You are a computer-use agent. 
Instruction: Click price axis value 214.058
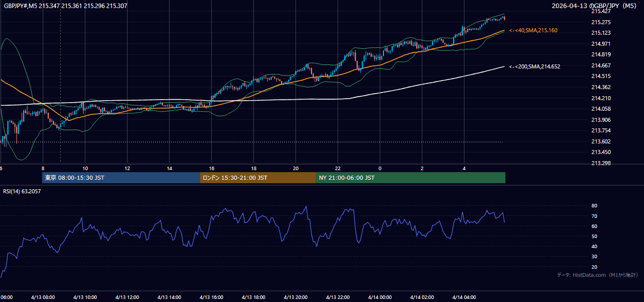pos(601,109)
